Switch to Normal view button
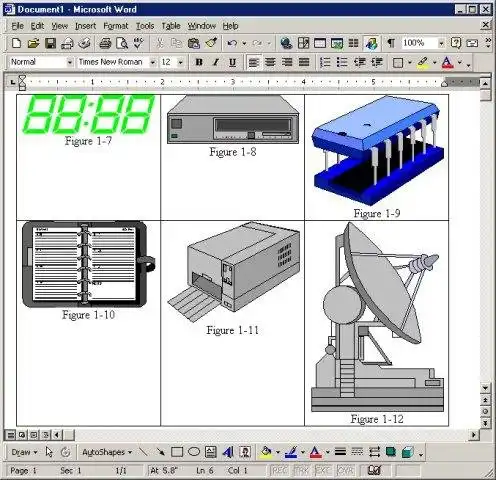The image size is (496, 480). 11,435
